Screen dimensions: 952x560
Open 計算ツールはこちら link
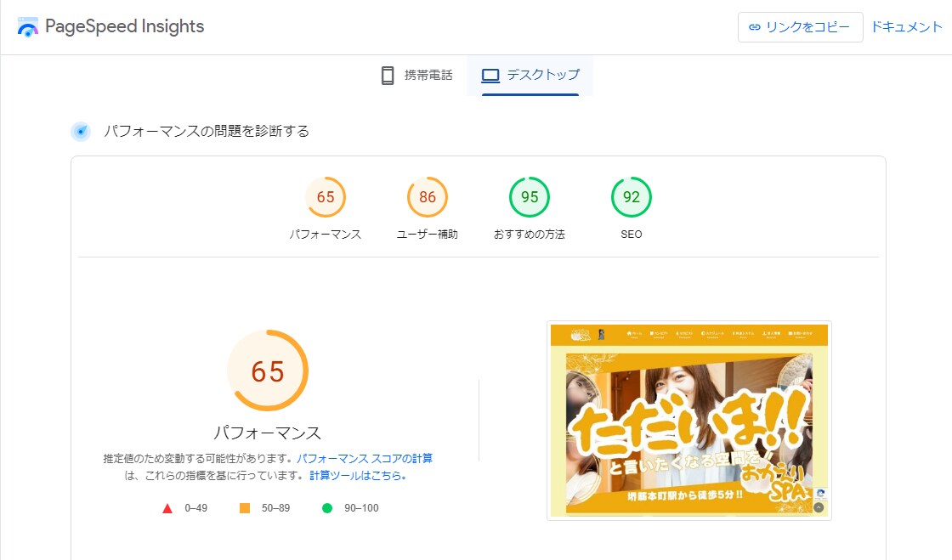tap(358, 476)
